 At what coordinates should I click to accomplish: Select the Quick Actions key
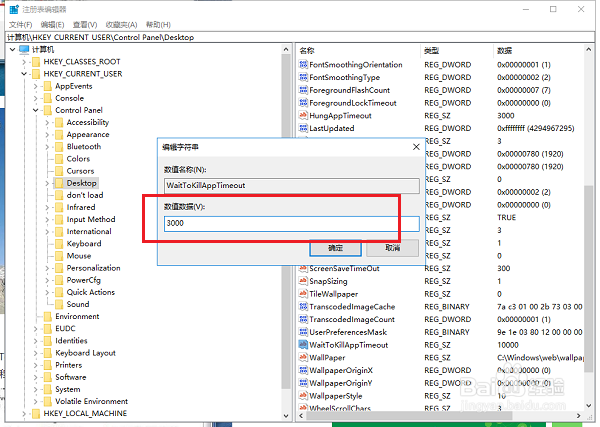[x=91, y=292]
